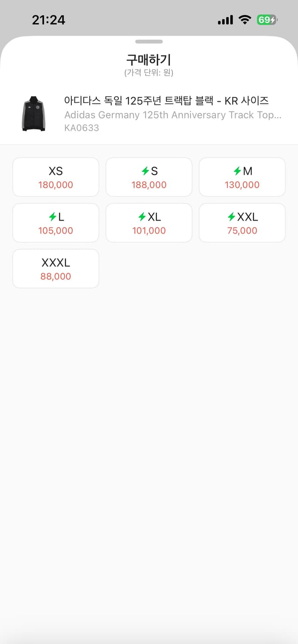This screenshot has height=644, width=298.
Task: Tap the product code KA0633
Action: coord(82,128)
